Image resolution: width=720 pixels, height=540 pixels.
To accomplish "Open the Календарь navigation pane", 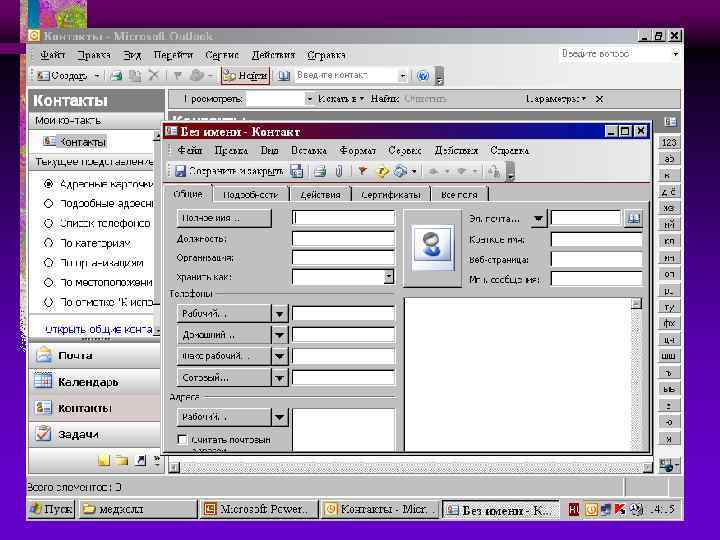I will (x=95, y=382).
